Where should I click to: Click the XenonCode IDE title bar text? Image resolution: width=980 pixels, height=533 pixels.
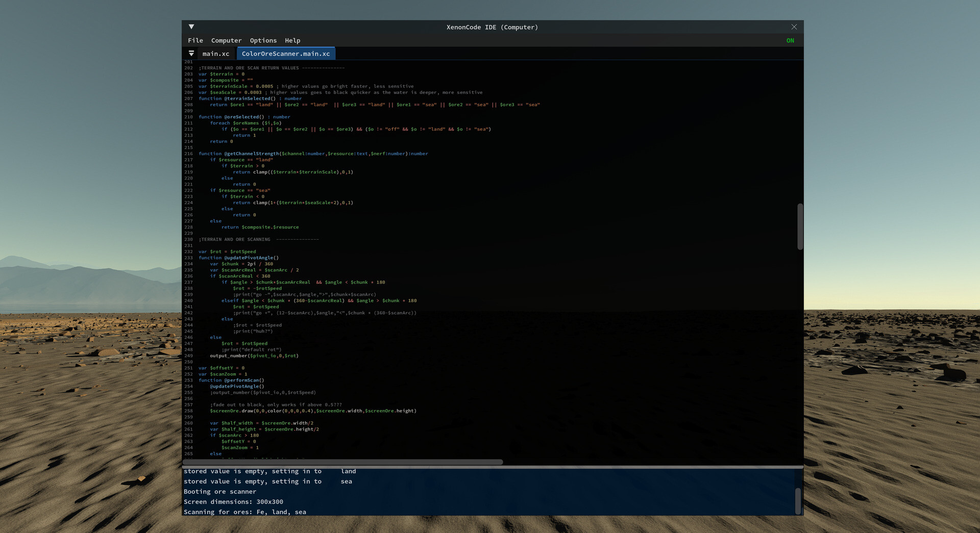[x=492, y=27]
